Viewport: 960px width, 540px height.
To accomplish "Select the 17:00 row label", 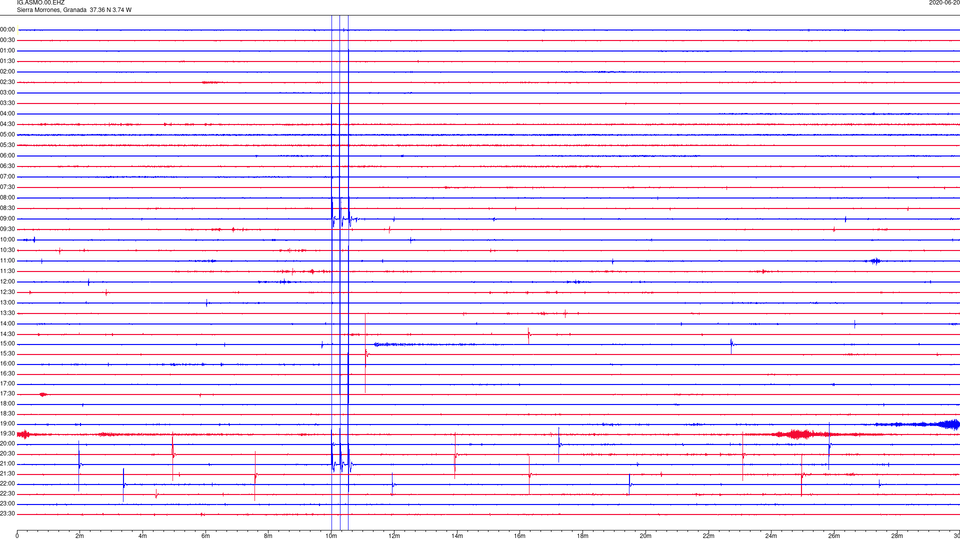I will pyautogui.click(x=8, y=384).
